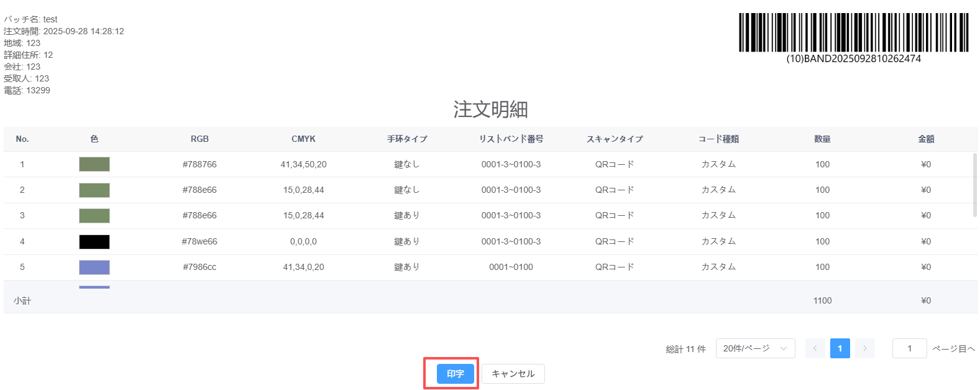
Task: Click the color swatch in row 1
Action: tap(94, 164)
